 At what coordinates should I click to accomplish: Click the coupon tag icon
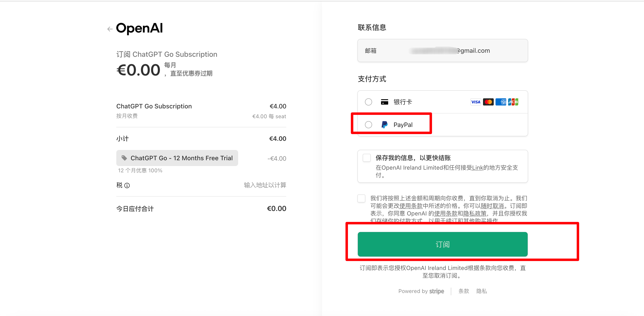[124, 158]
